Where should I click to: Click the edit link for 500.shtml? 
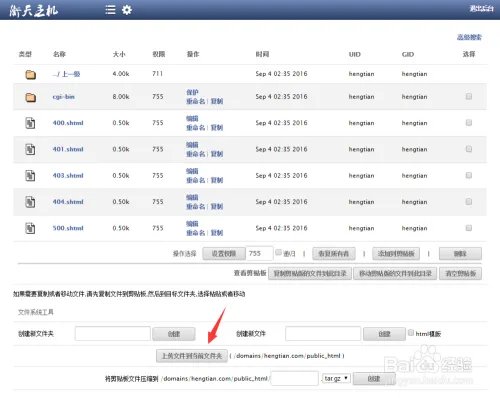pos(192,224)
